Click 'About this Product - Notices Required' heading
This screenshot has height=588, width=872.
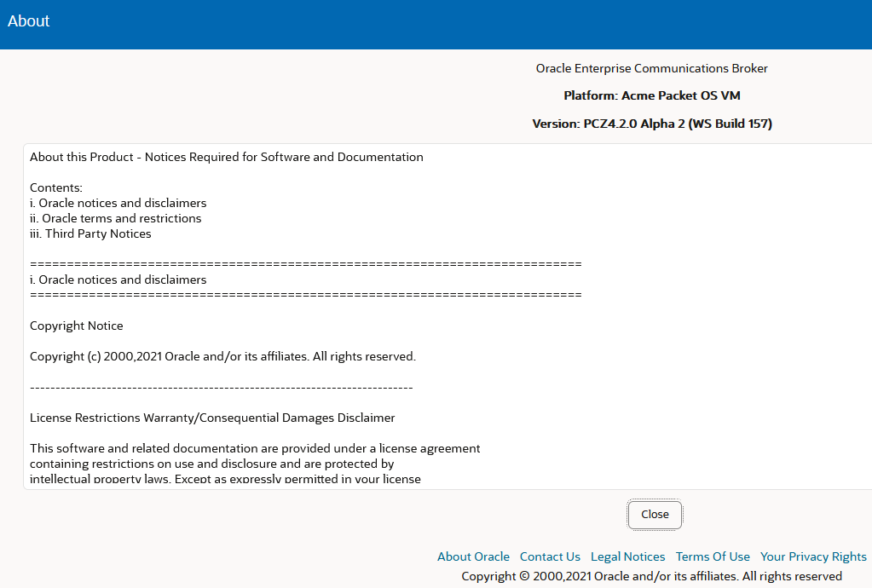point(227,157)
